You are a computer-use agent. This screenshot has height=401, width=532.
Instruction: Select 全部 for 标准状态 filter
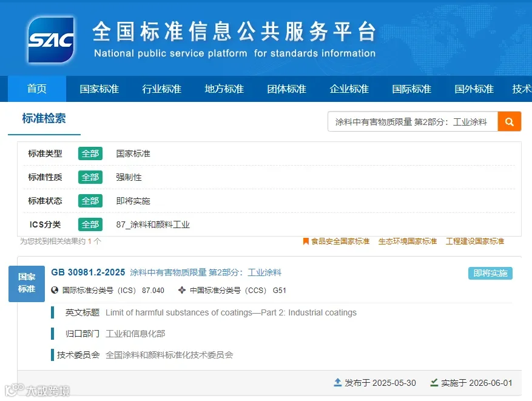[x=90, y=201]
